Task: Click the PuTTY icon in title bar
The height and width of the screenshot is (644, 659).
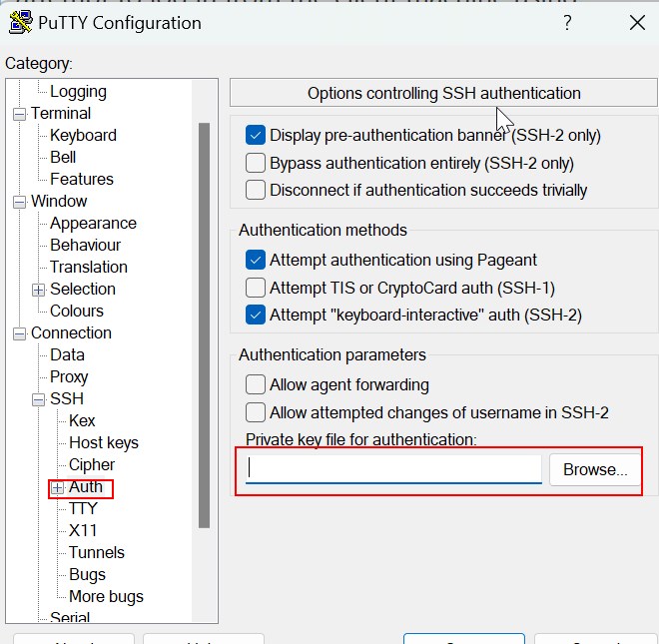Action: coord(19,22)
